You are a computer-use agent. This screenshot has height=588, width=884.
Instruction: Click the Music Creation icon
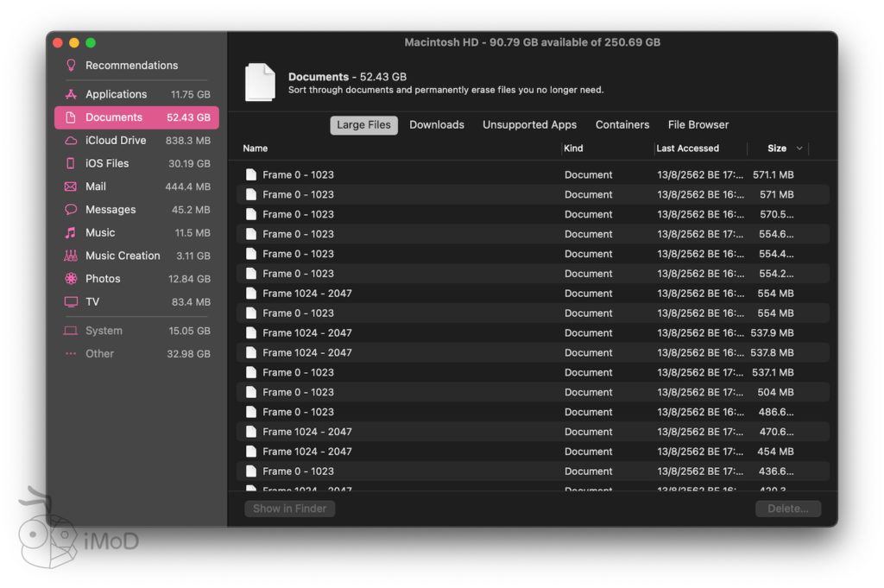coord(71,256)
